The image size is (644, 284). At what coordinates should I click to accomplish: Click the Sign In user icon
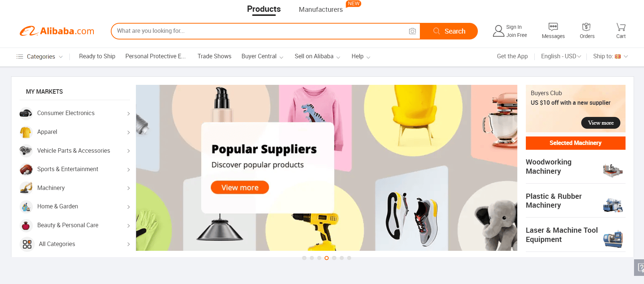click(499, 31)
